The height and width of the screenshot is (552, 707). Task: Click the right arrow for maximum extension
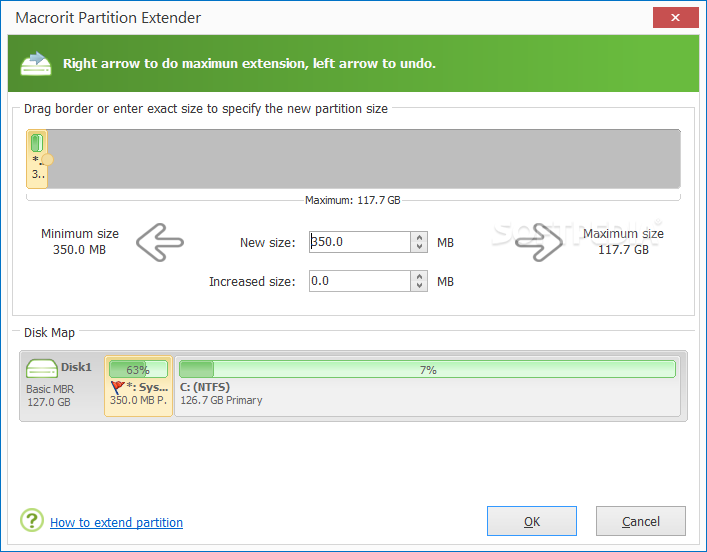click(539, 242)
